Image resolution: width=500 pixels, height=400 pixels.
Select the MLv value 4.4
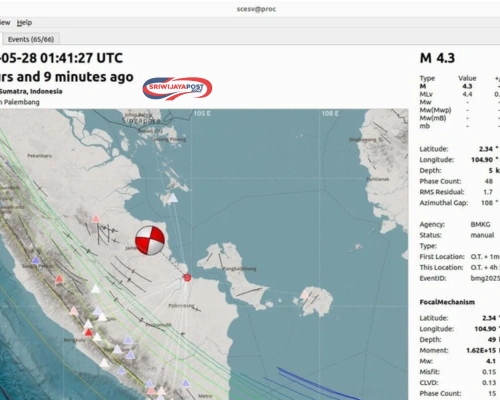(467, 94)
